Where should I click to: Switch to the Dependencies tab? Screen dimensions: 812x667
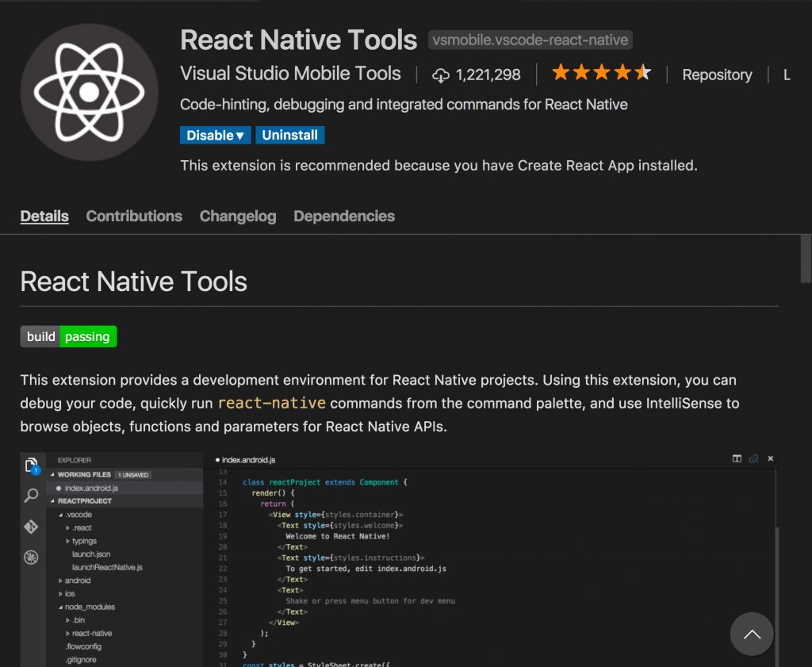[x=344, y=216]
